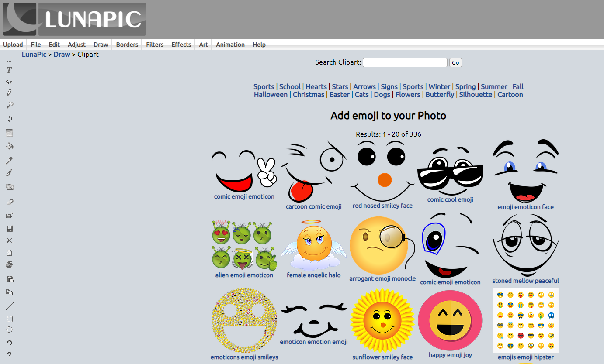Pick the scissors cut tool
604x364 pixels.
tap(9, 82)
